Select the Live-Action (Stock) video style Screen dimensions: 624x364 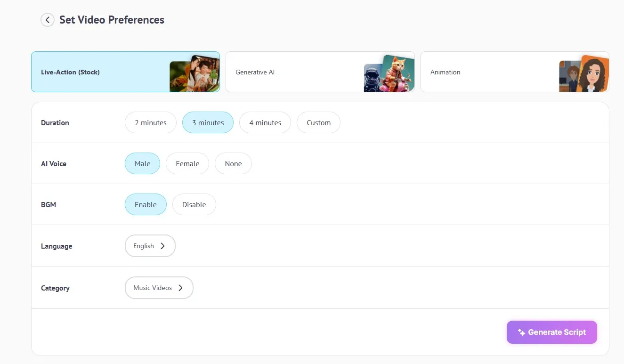pos(125,72)
